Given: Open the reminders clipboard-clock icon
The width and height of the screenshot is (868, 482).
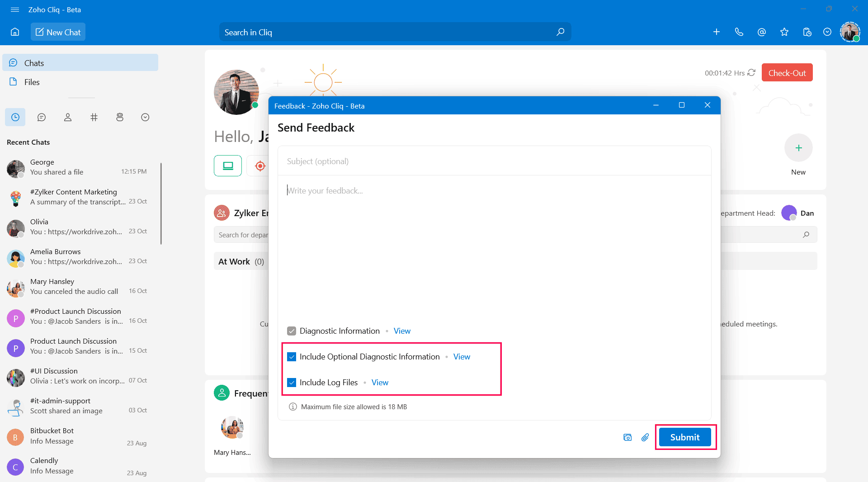Looking at the screenshot, I should click(807, 32).
